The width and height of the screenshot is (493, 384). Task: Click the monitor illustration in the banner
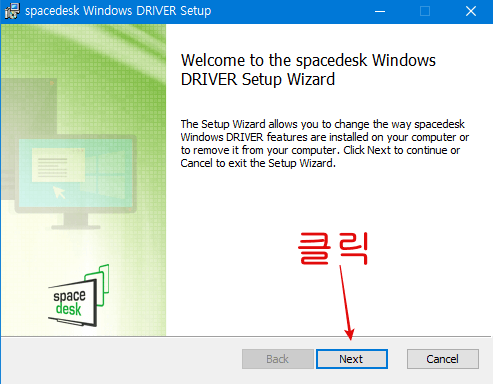click(75, 182)
